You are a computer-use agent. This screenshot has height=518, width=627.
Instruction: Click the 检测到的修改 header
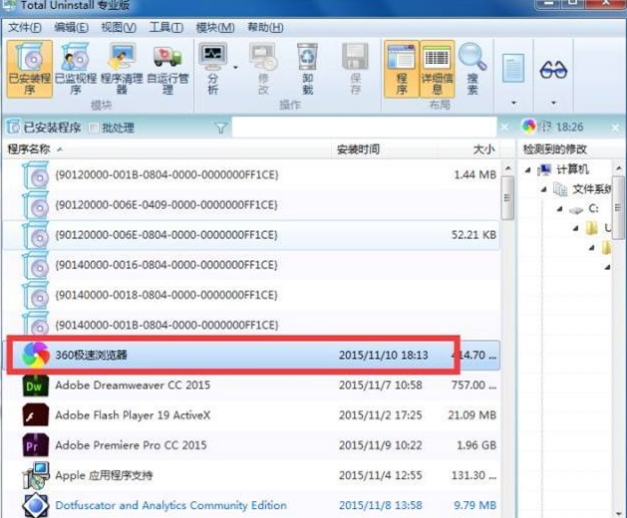[555, 149]
